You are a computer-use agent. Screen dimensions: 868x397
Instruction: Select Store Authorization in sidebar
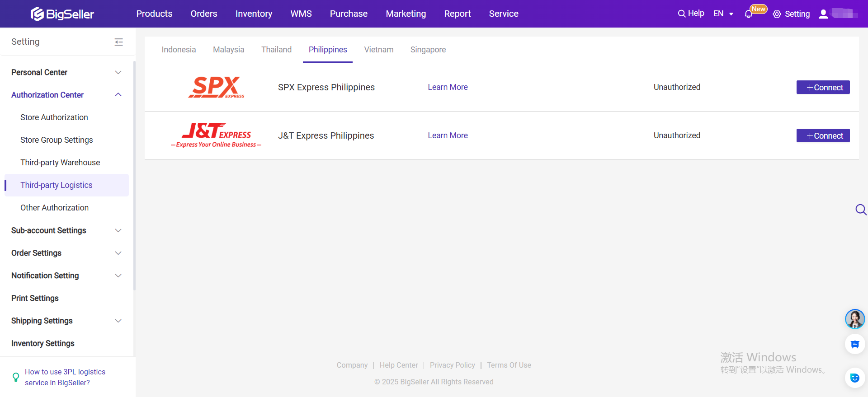54,117
